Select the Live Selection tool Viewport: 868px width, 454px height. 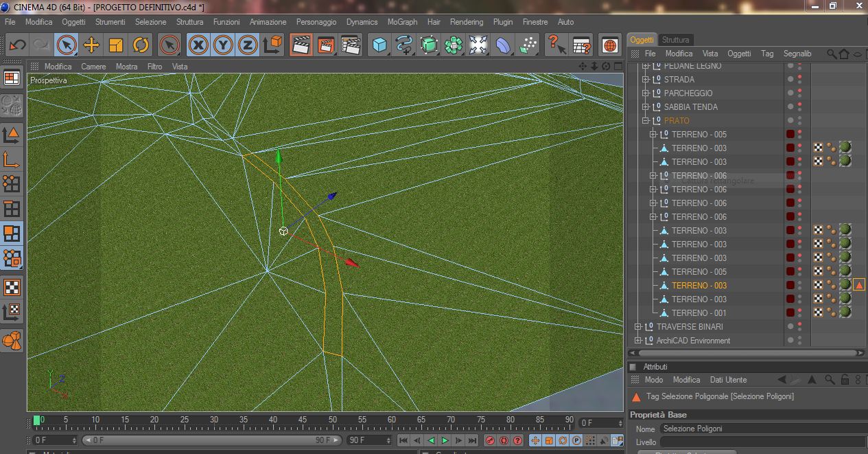point(67,45)
